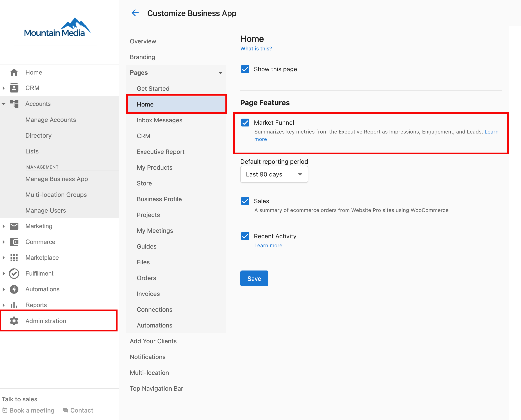Select the Guides page settings
Image resolution: width=521 pixels, height=420 pixels.
146,246
